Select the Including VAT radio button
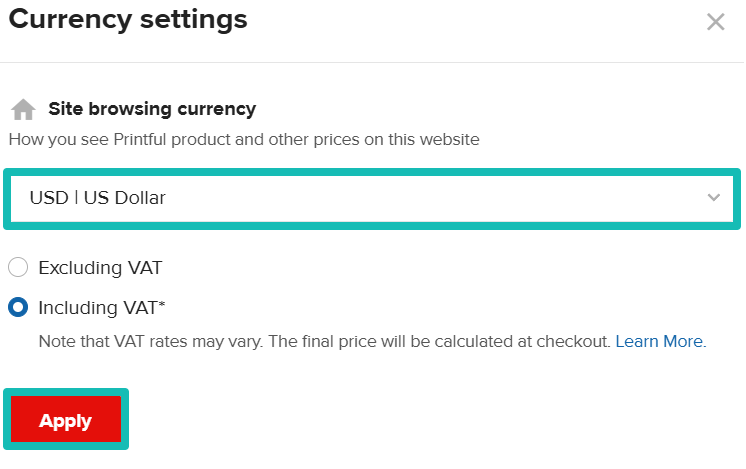Viewport: 746px width, 469px height. [x=18, y=307]
